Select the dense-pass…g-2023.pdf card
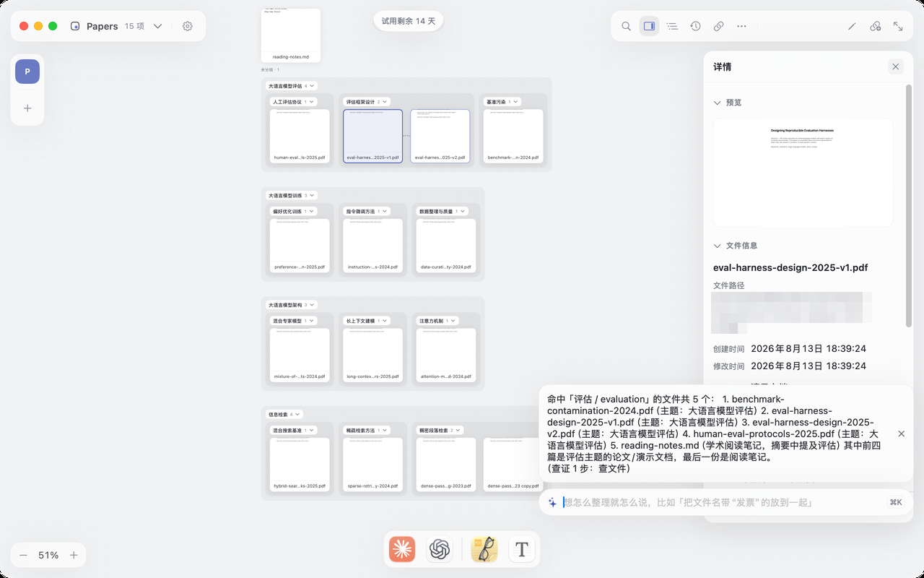 446,465
